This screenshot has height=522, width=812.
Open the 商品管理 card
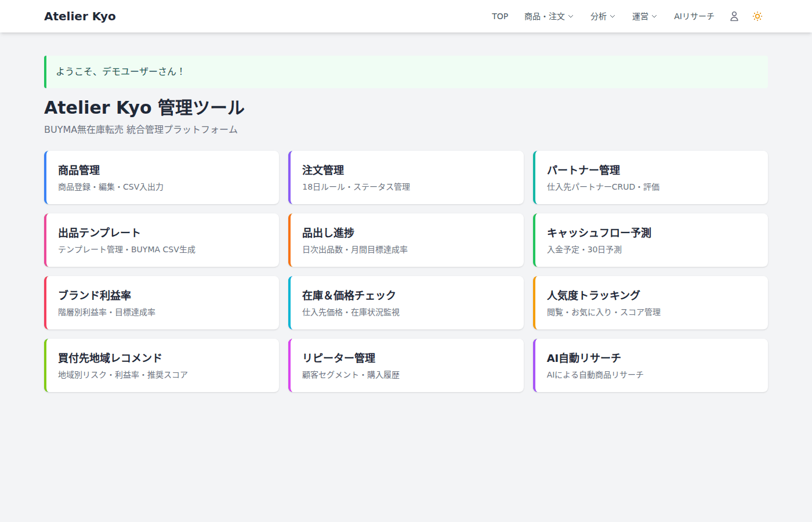162,177
